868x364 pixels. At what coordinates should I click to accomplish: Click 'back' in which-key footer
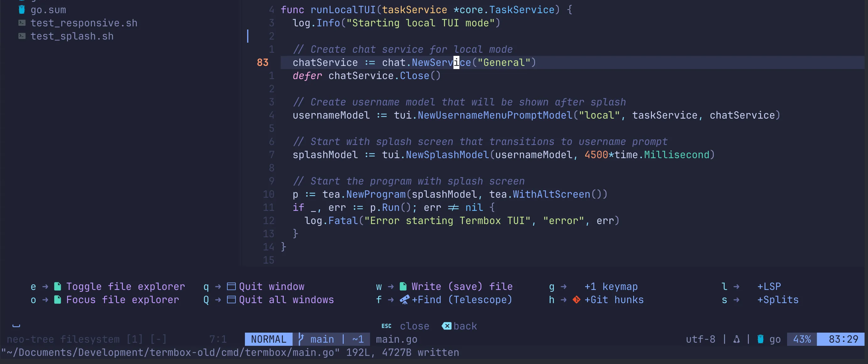coord(465,326)
